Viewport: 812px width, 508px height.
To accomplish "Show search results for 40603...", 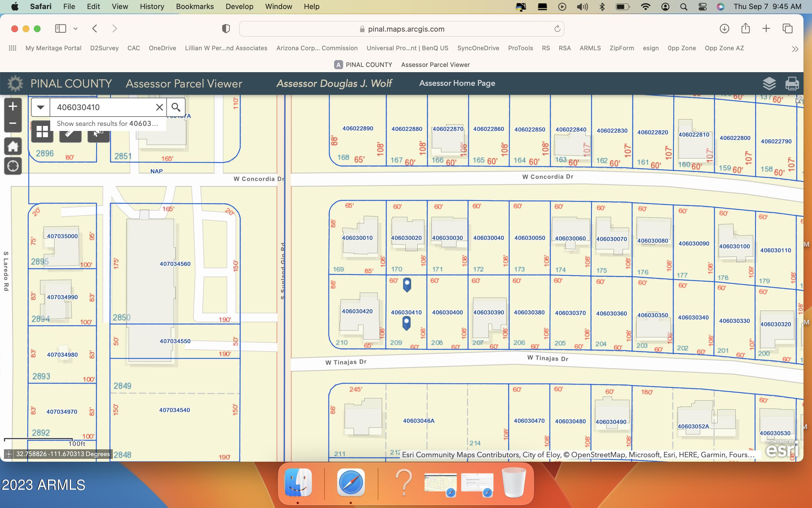I will click(x=107, y=123).
